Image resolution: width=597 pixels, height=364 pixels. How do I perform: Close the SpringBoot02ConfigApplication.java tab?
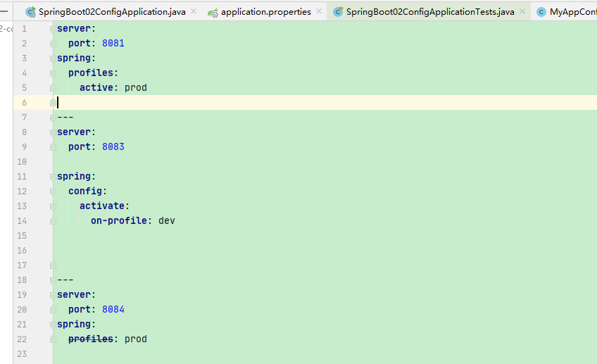[194, 12]
